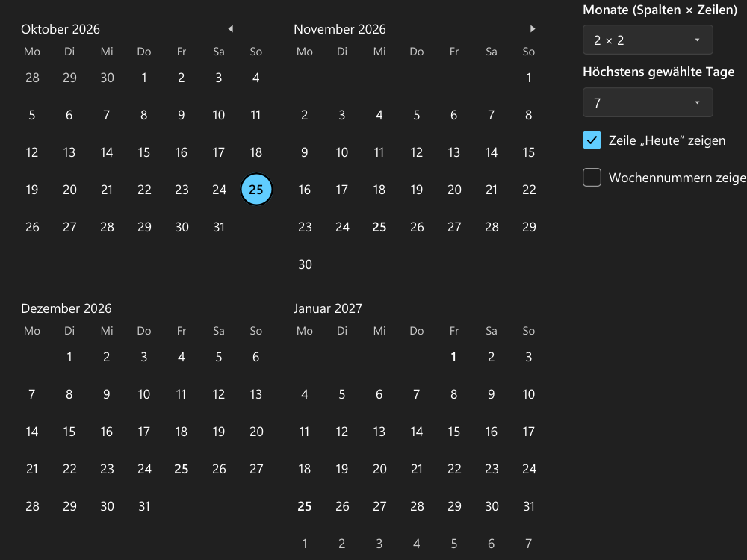Select 4 in November 2026

379,115
